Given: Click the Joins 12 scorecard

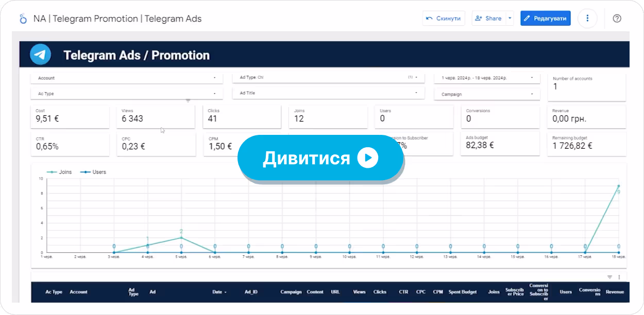Looking at the screenshot, I should pyautogui.click(x=328, y=117).
